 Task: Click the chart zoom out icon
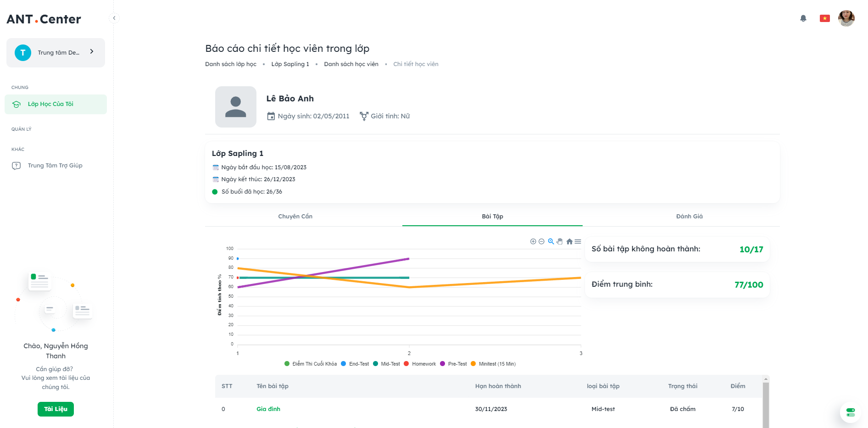tap(541, 241)
